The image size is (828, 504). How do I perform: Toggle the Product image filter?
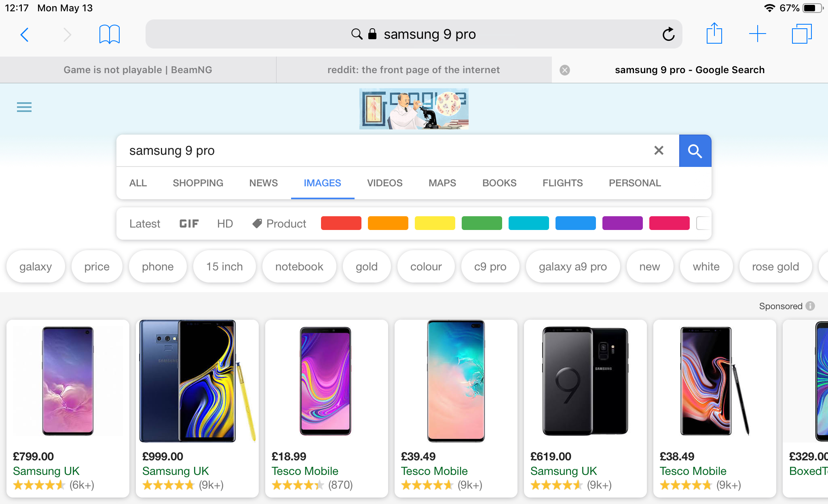(279, 224)
